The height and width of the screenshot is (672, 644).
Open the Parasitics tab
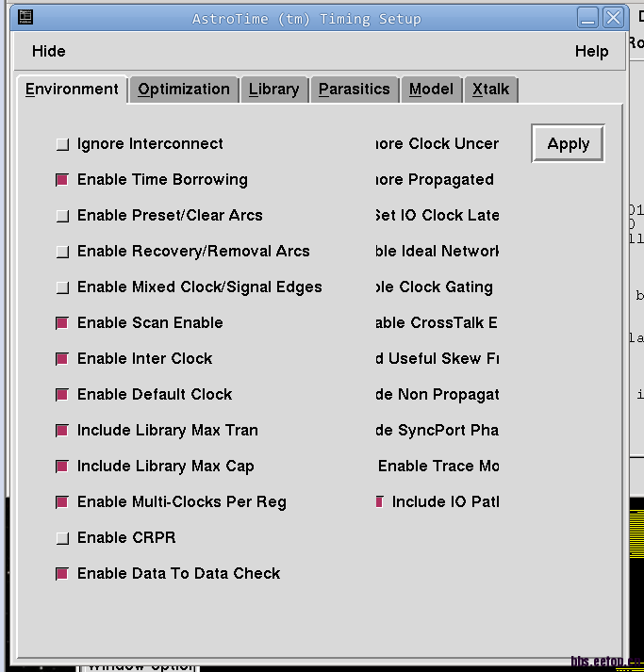pyautogui.click(x=355, y=90)
